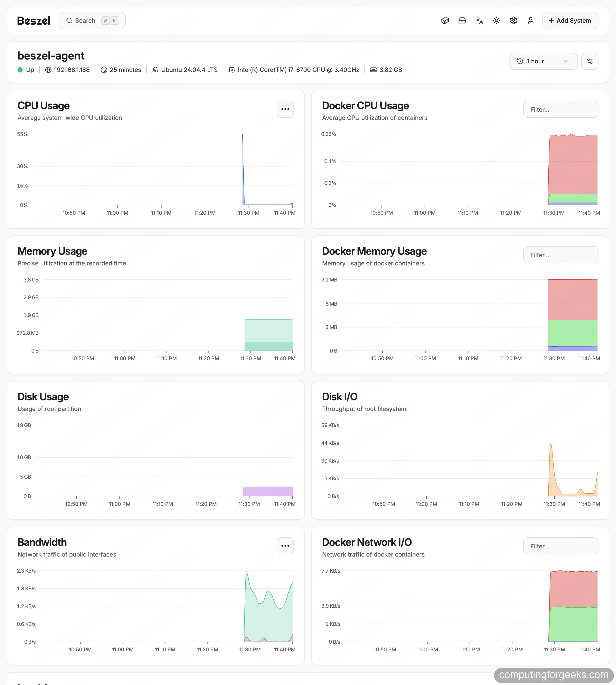Click the CPU Usage chart title
The width and height of the screenshot is (616, 685).
[x=43, y=106]
